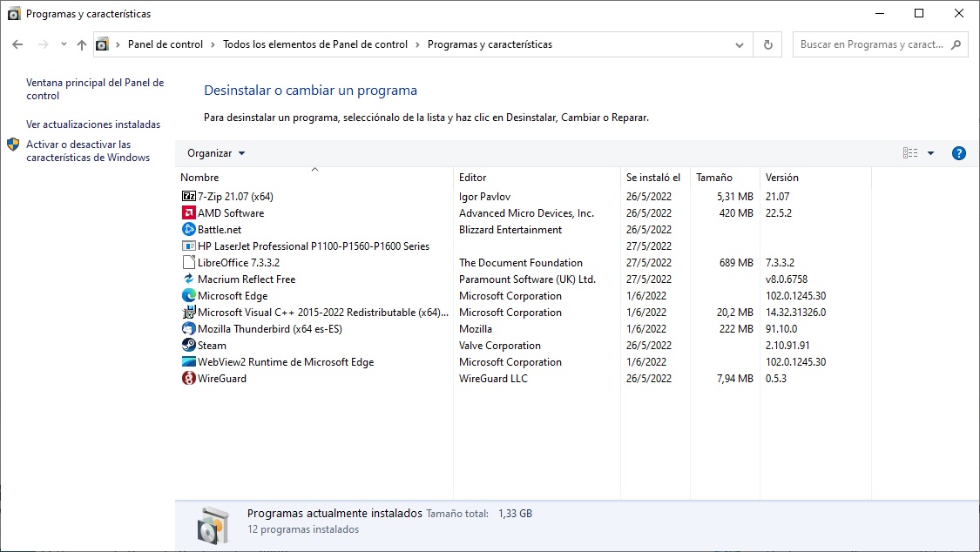980x552 pixels.
Task: Select Mozilla Thunderbird (x64 es-ES)
Action: point(270,328)
